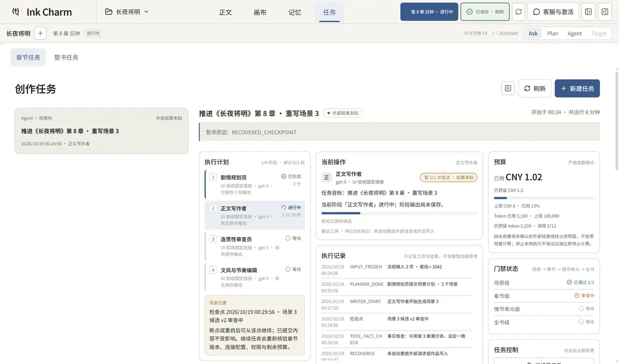This screenshot has width=619, height=364.
Task: Expand the 正文写作者 plan step
Action: (255, 215)
